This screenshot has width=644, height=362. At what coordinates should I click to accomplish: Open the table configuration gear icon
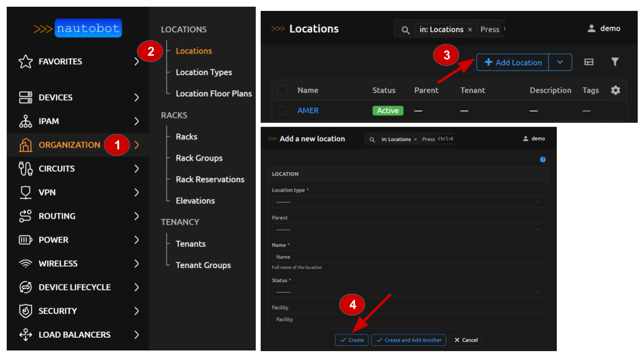point(615,90)
